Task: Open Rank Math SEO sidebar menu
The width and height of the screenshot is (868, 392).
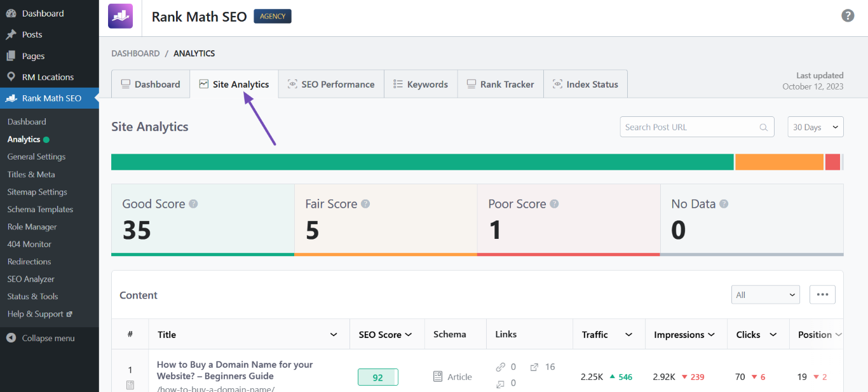Action: click(x=50, y=98)
